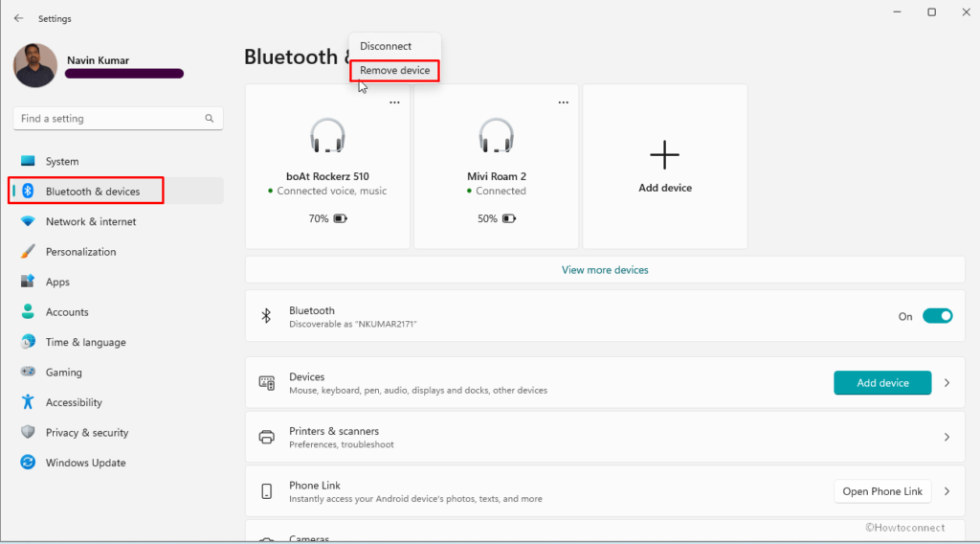Open more options for Mivi Roam 2
980x544 pixels.
click(563, 102)
